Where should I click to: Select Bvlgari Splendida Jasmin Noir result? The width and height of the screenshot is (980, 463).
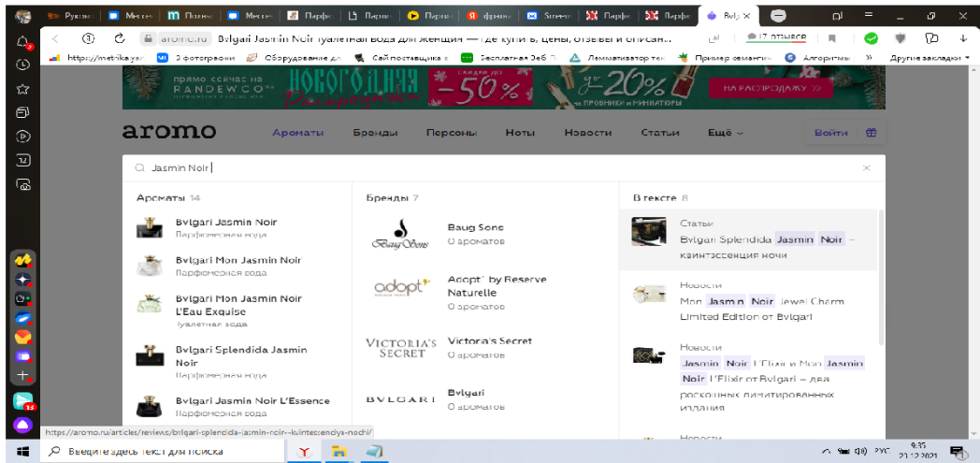pos(241,356)
